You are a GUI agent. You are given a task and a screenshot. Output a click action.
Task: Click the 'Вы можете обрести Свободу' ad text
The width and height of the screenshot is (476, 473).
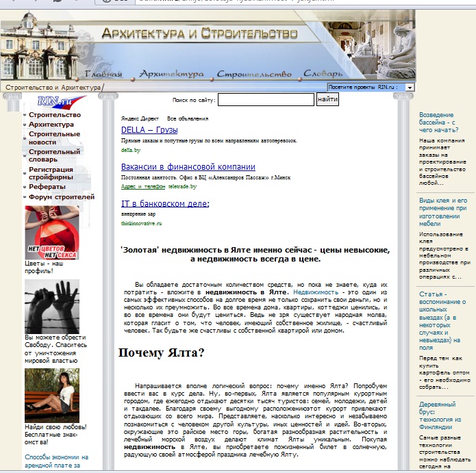pos(56,349)
